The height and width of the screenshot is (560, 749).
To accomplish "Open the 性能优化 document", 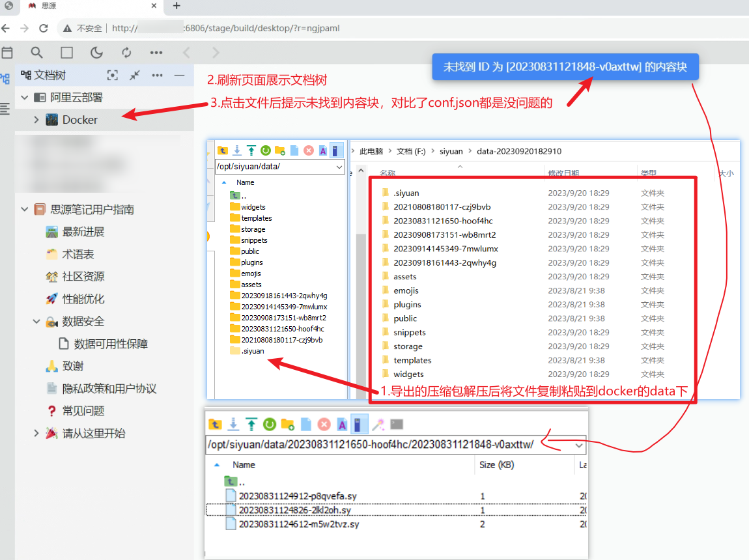I will [83, 299].
